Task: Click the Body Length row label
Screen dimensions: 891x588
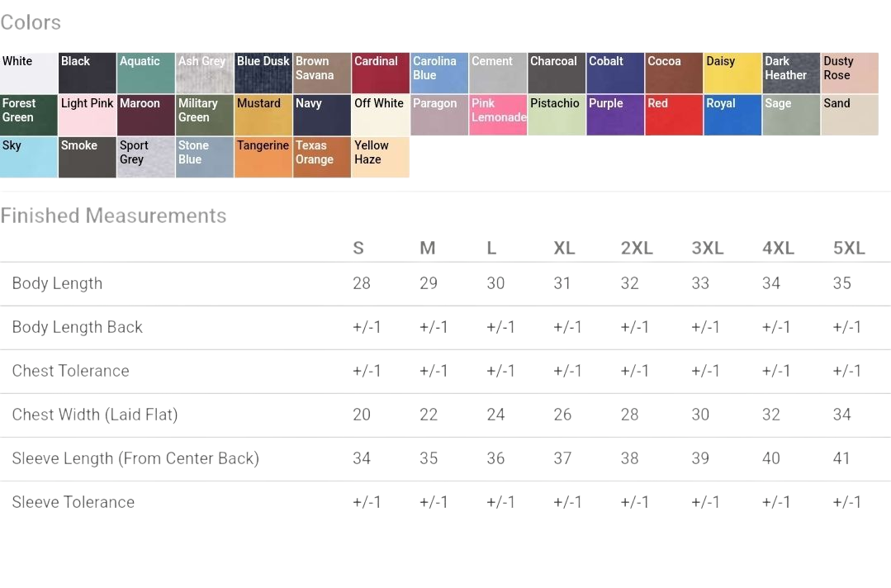Action: [57, 283]
